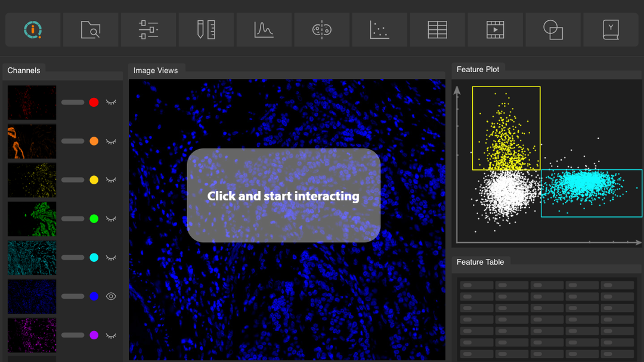Hide the blue channel with the eye toggle
644x362 pixels.
click(x=111, y=296)
